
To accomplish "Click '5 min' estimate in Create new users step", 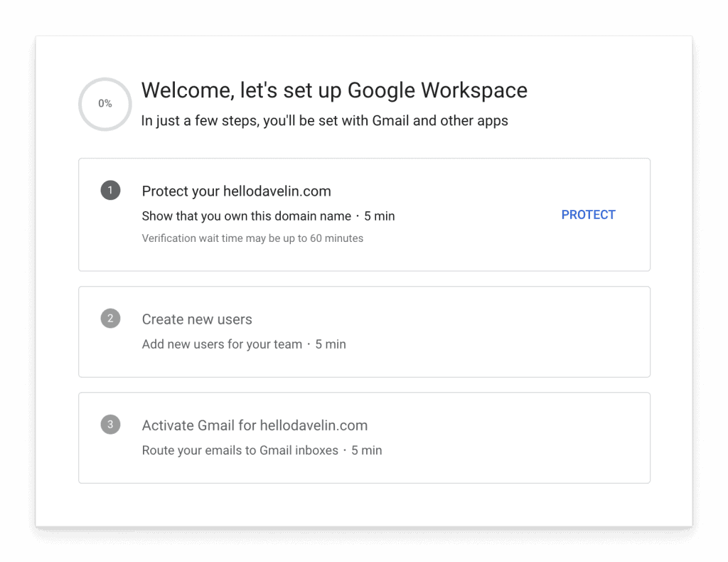I will pos(331,344).
